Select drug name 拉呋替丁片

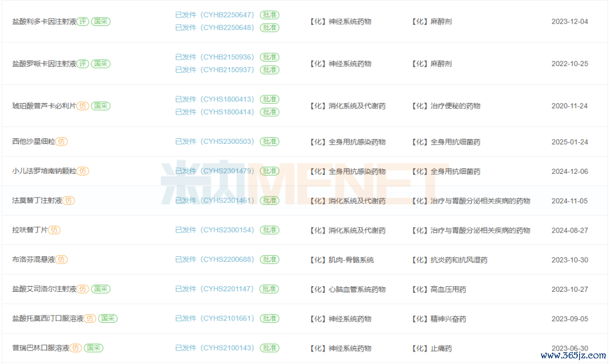click(30, 230)
